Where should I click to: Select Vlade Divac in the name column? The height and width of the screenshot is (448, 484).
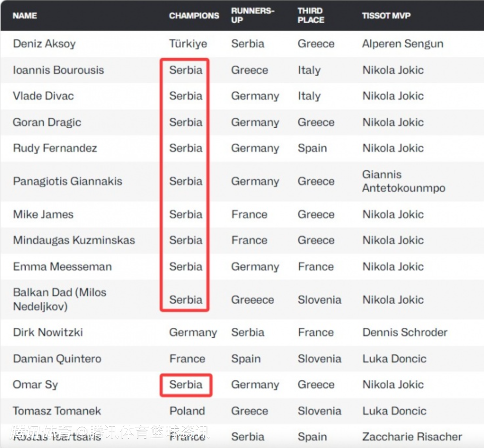[x=43, y=96]
